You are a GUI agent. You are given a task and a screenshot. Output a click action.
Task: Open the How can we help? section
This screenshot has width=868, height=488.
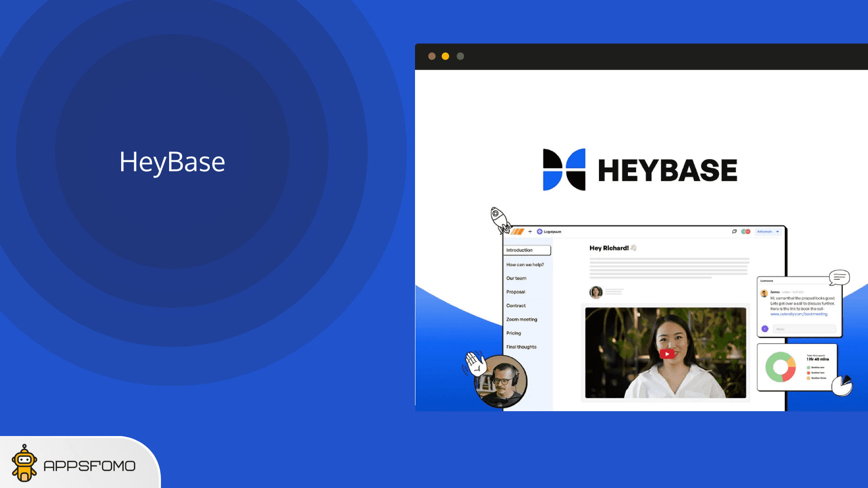click(525, 265)
